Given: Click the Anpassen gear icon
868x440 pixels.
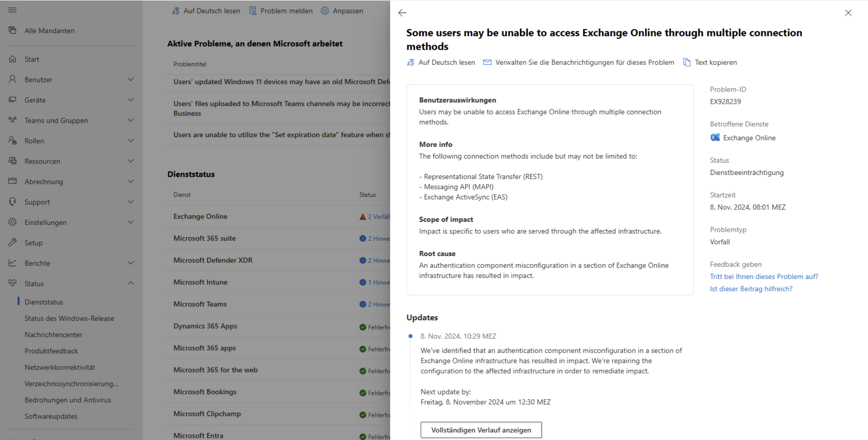Looking at the screenshot, I should [x=325, y=11].
